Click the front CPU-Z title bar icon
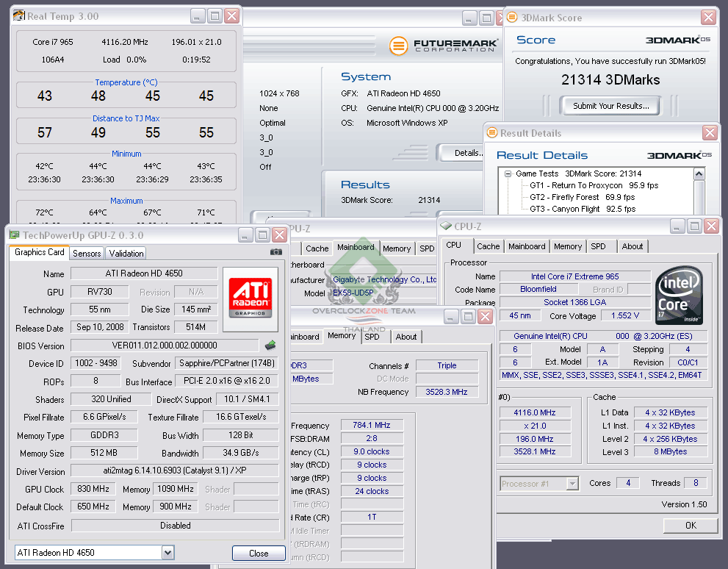This screenshot has width=728, height=569. pyautogui.click(x=446, y=226)
